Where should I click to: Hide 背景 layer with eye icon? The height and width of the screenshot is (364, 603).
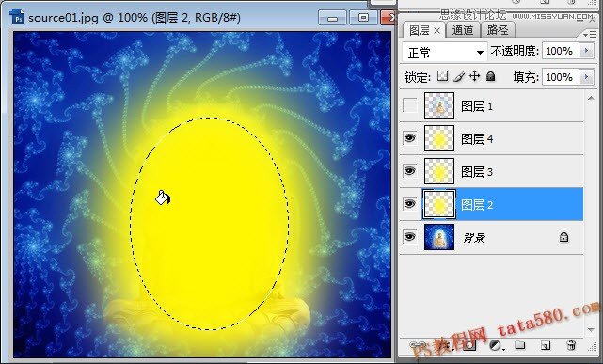point(409,237)
